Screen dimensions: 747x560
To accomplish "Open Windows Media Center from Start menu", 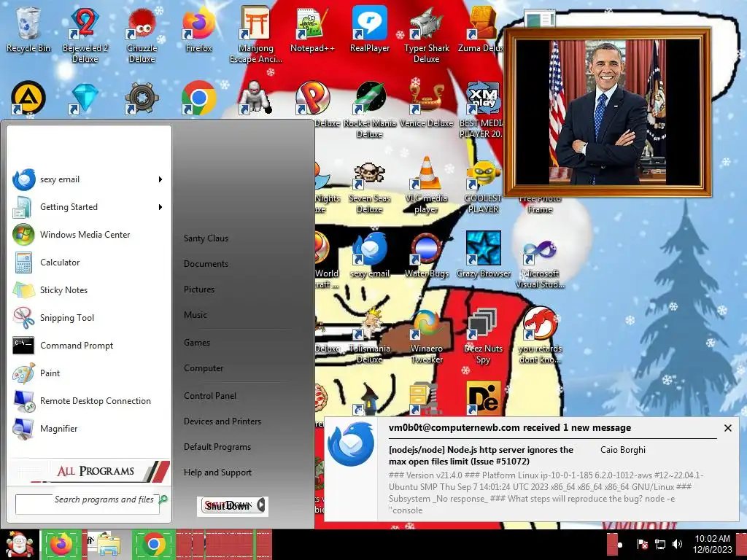I will (89, 235).
